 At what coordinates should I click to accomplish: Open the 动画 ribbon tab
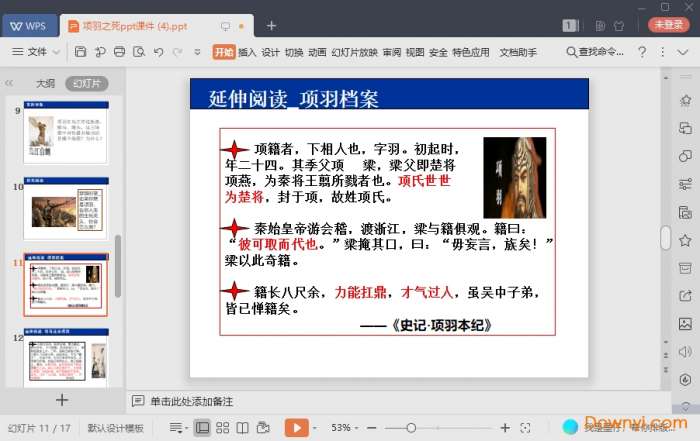(x=317, y=52)
